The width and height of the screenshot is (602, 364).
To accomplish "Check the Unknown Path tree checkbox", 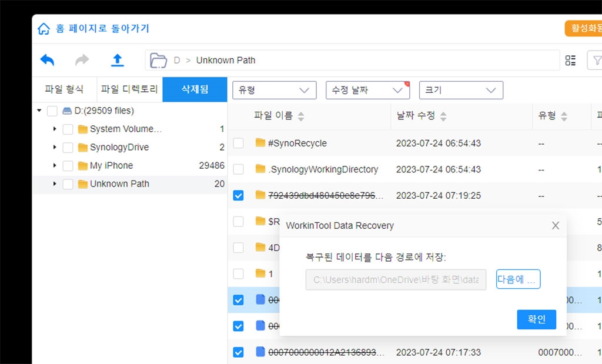I will coord(68,184).
